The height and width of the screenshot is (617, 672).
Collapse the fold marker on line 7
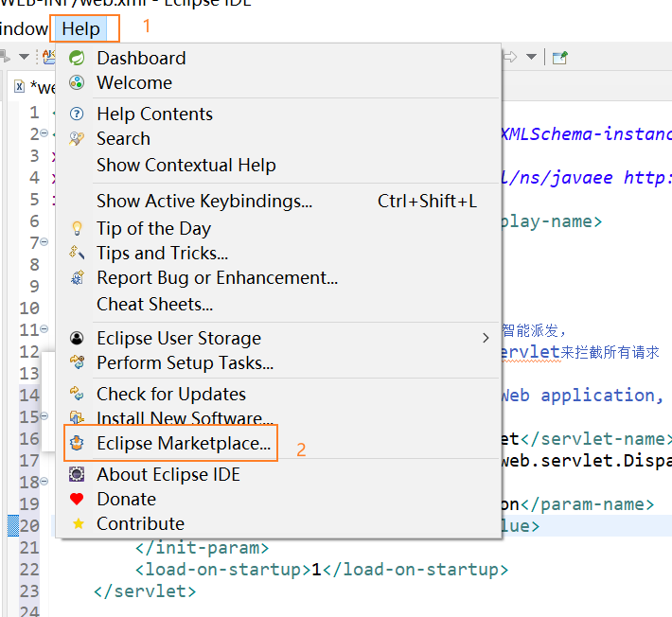[44, 242]
